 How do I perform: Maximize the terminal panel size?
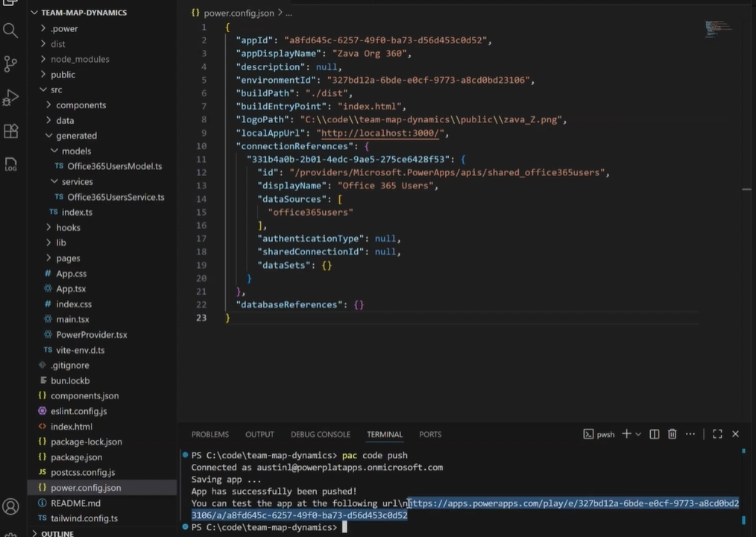click(717, 434)
